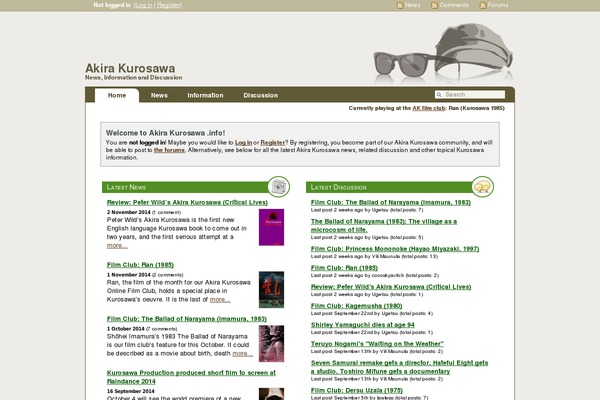Viewport: 600px width, 400px height.
Task: Open Kurosawa Production short film Raindance article
Action: 191,377
